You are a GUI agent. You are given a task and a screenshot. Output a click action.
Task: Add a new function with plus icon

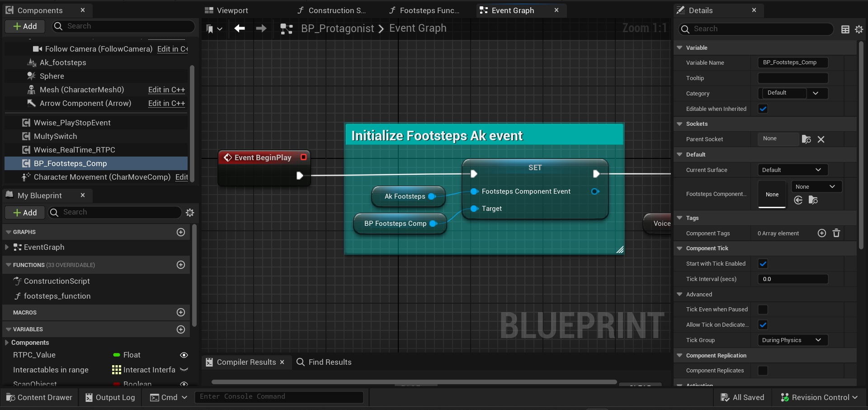click(181, 265)
